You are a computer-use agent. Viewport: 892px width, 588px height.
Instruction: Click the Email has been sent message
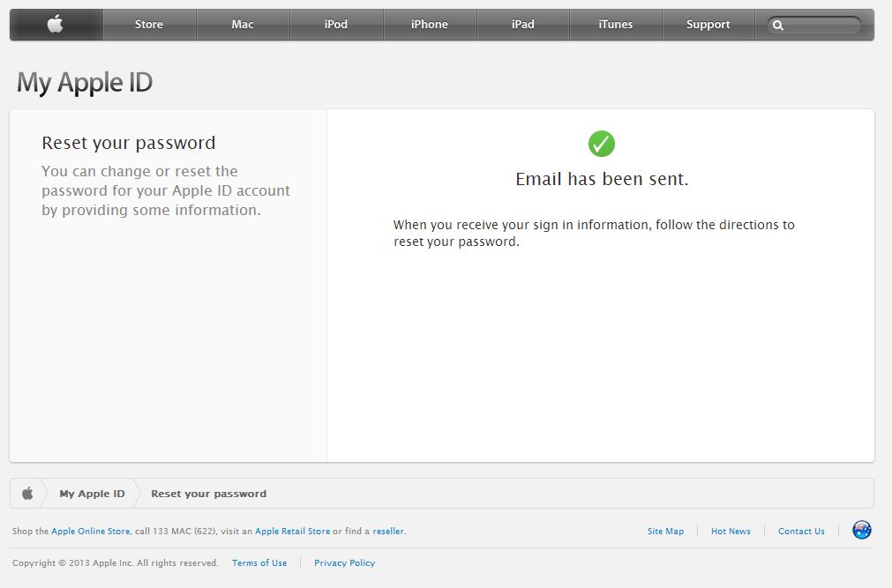[x=602, y=179]
